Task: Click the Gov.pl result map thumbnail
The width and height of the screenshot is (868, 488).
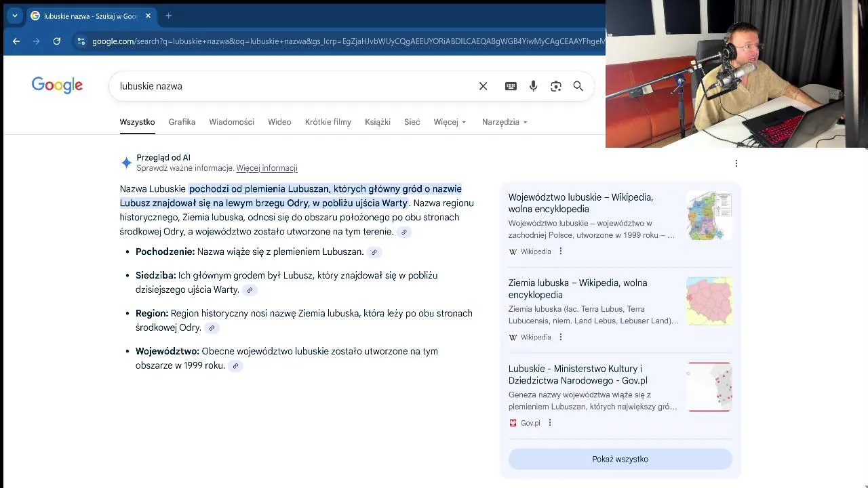Action: 709,387
